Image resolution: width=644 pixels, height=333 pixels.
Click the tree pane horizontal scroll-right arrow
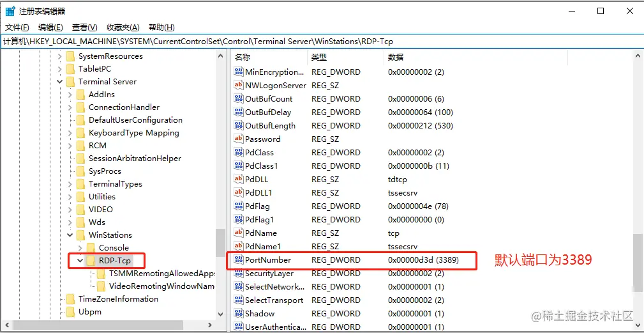pos(211,325)
